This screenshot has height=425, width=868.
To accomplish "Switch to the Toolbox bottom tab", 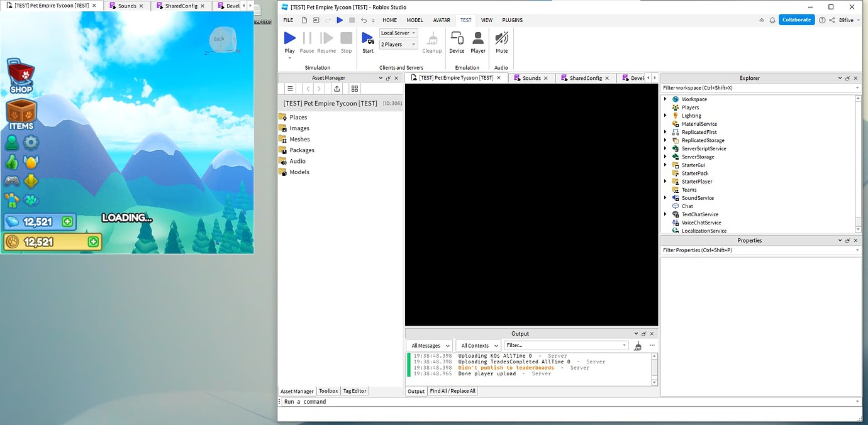I will tap(328, 391).
